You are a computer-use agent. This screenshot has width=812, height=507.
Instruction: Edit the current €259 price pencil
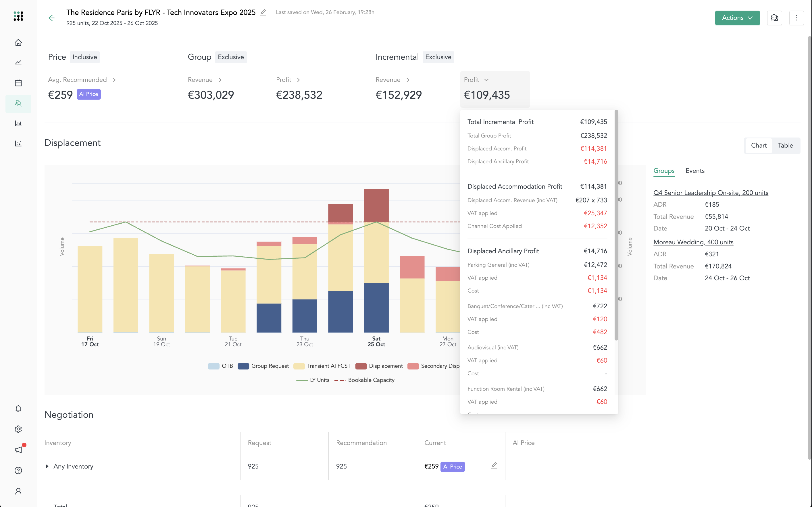(x=494, y=465)
